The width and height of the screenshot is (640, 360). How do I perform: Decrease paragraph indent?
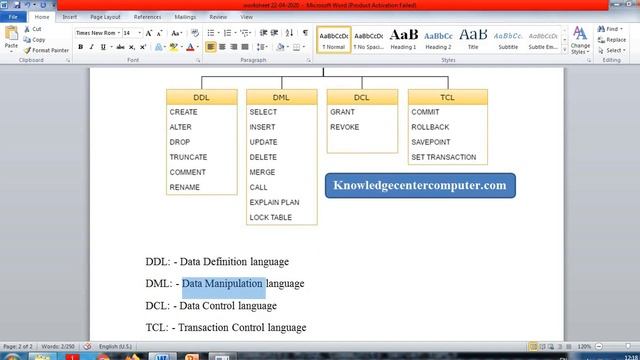pos(263,33)
